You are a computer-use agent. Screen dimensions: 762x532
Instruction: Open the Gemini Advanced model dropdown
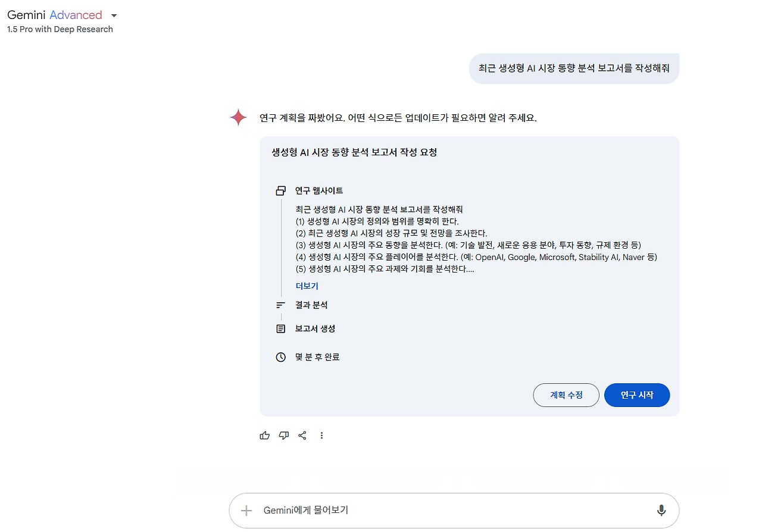point(62,15)
